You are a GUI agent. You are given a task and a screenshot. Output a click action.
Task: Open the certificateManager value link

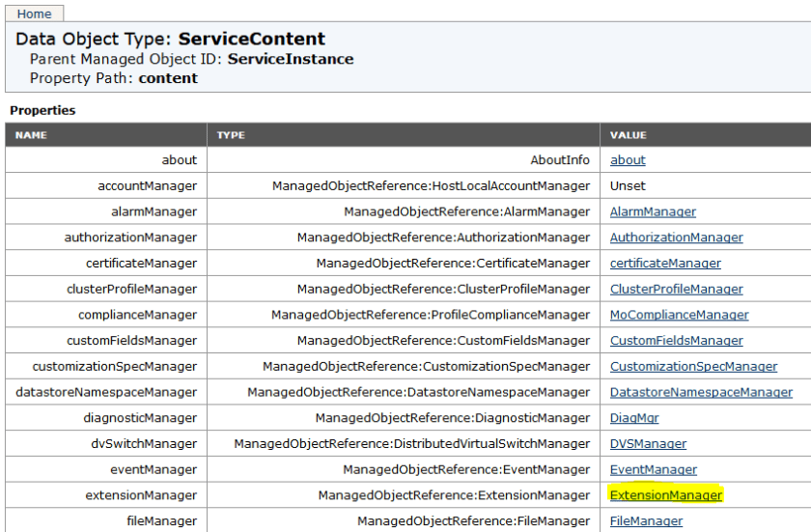(x=665, y=263)
